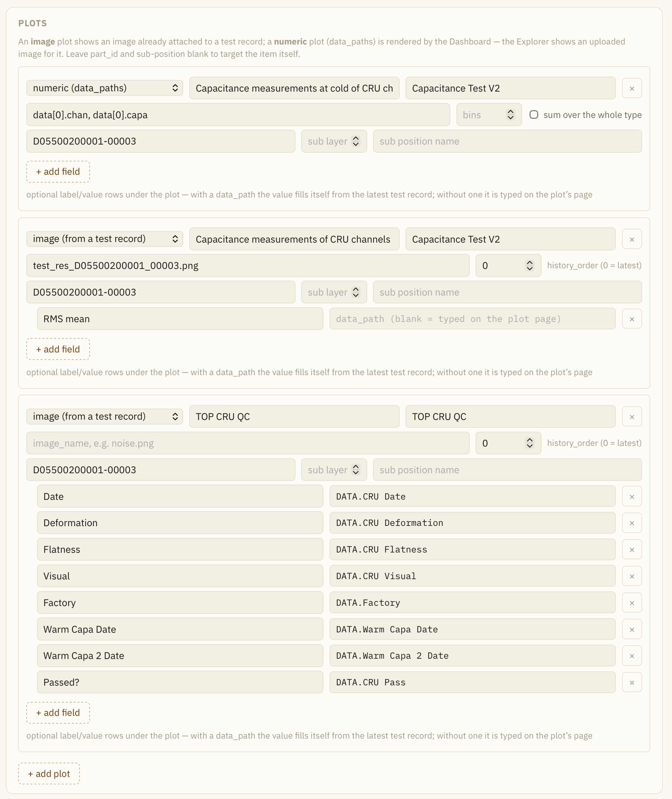This screenshot has width=672, height=799.
Task: Edit the DATA.Warm Capa Date path field
Action: click(x=472, y=629)
